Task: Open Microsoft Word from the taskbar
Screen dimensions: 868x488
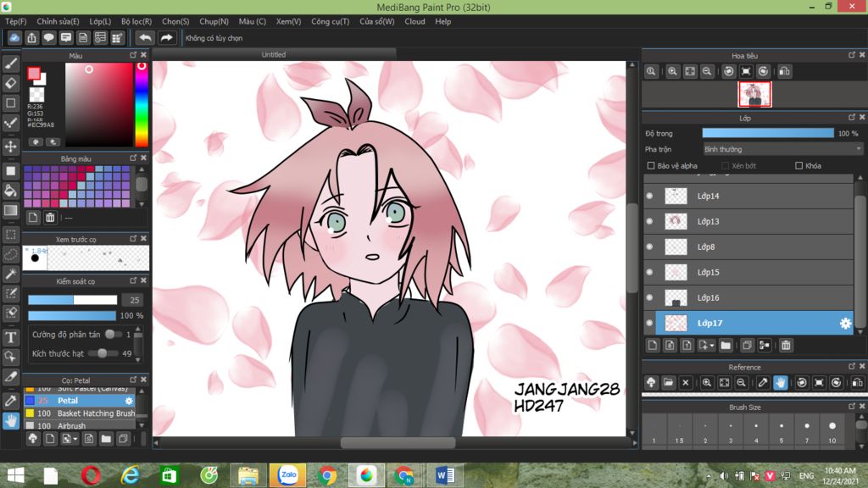Action: [445, 474]
